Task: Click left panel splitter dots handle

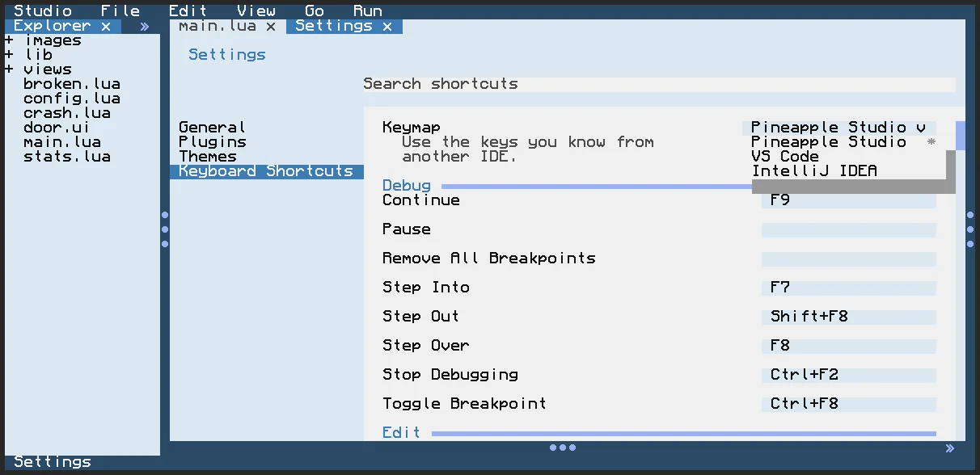Action: (165, 229)
